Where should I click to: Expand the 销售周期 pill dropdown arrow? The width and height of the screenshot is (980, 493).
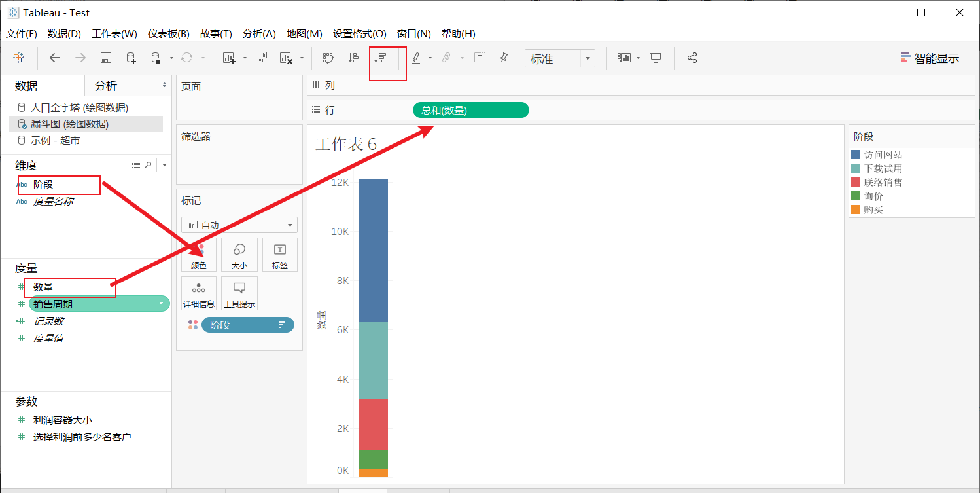pyautogui.click(x=162, y=304)
